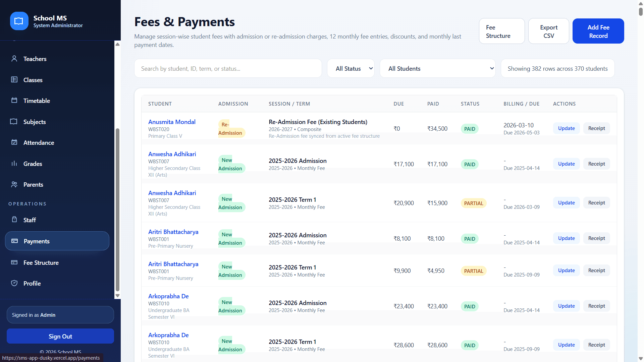The image size is (644, 362).
Task: Open Anwesha Adhikari link in Term 1 row
Action: (x=172, y=193)
